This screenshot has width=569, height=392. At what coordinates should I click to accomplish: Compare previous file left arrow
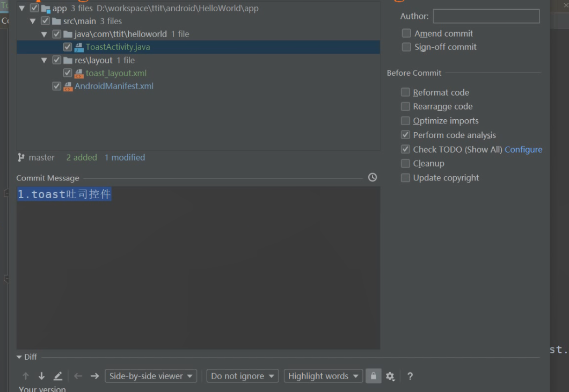point(78,376)
